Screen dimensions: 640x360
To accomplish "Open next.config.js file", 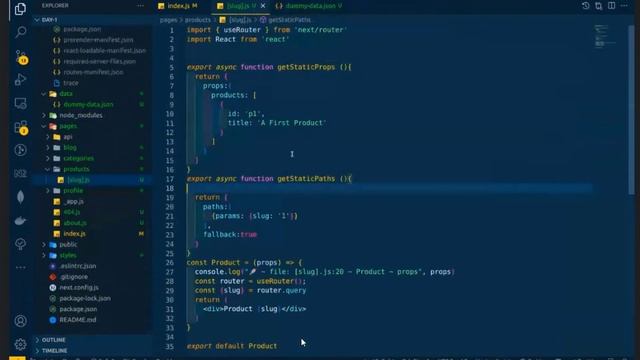I will pos(79,287).
